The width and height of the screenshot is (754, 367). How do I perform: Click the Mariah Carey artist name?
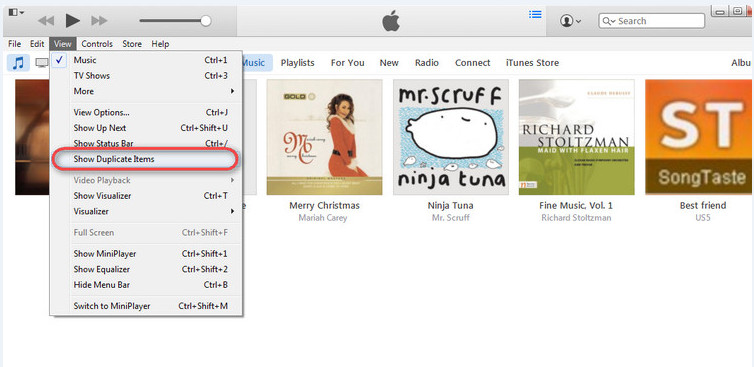pyautogui.click(x=323, y=218)
